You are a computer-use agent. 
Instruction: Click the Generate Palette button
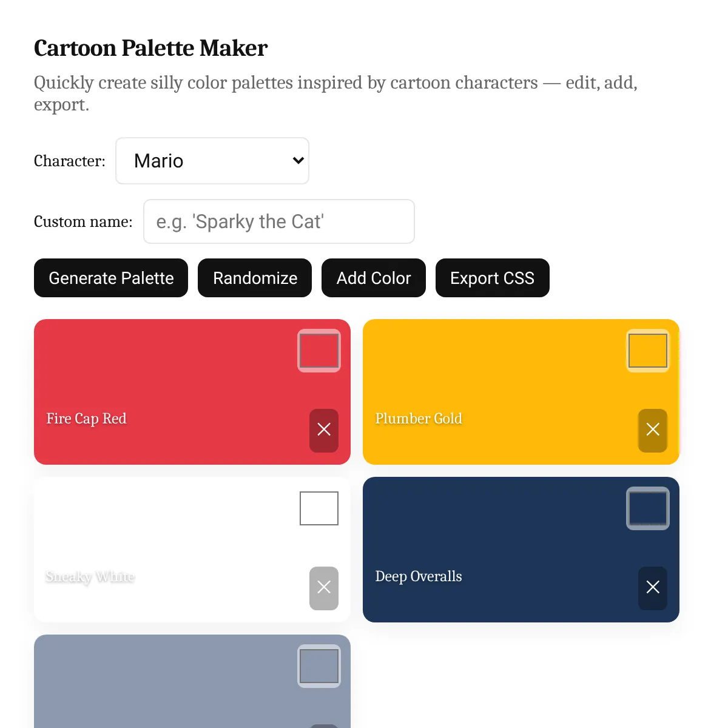(111, 278)
